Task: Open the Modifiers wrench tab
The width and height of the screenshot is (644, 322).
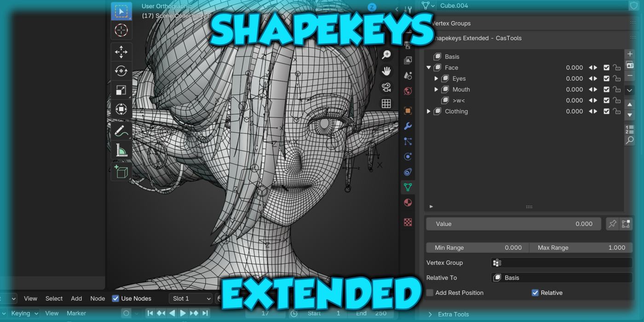Action: pyautogui.click(x=408, y=126)
